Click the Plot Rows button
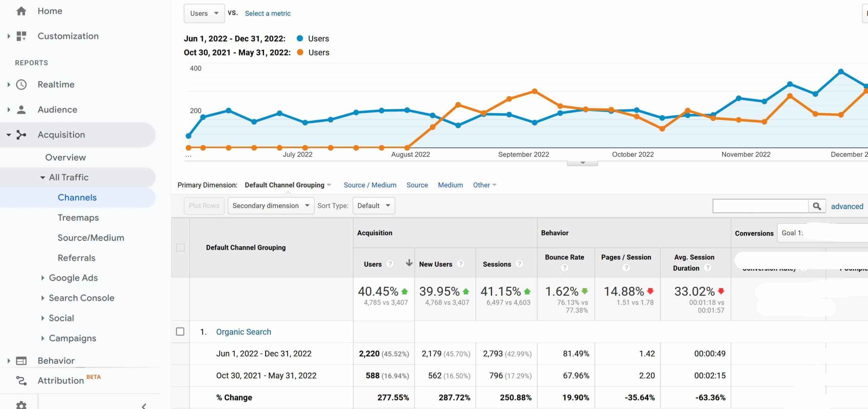 pyautogui.click(x=204, y=206)
